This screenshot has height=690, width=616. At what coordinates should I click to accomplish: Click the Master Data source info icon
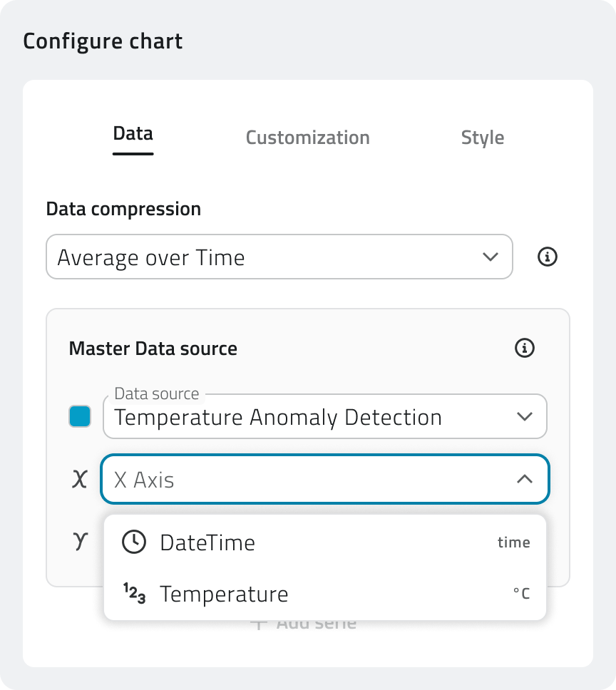point(525,348)
